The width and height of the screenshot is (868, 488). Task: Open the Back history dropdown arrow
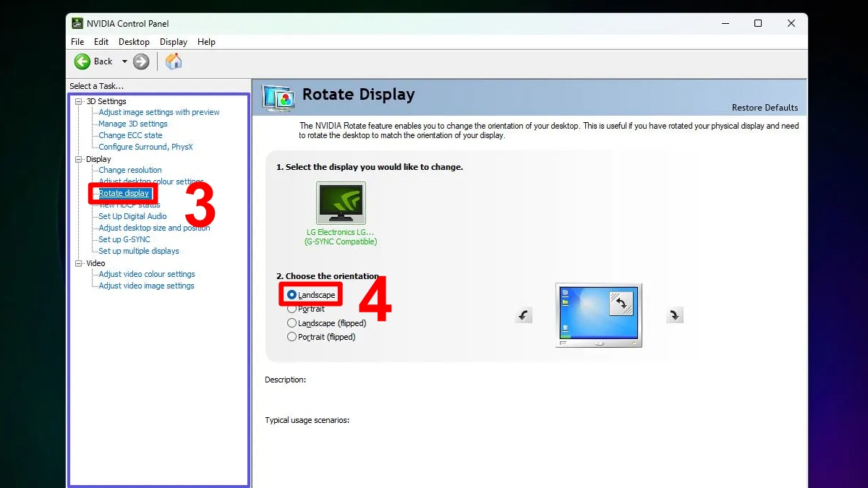(x=124, y=61)
